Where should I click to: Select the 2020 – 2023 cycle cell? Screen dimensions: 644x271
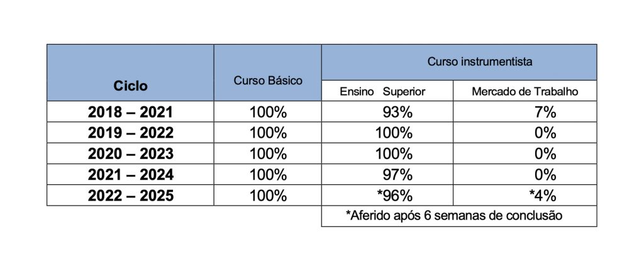(x=130, y=154)
